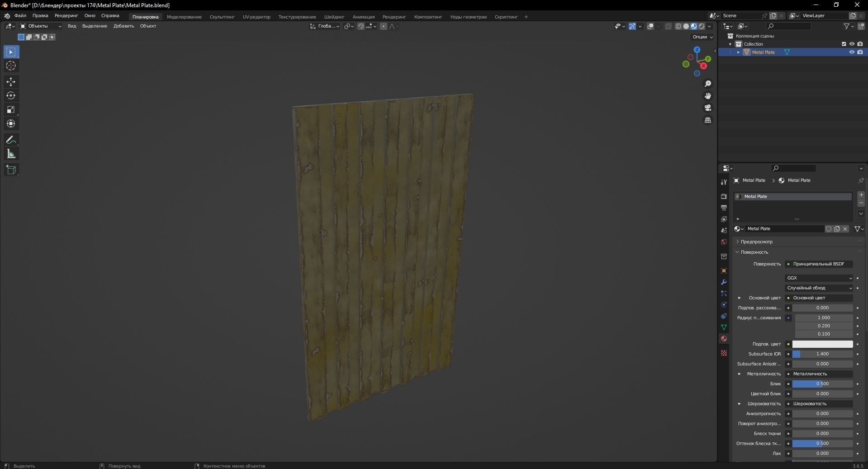The height and width of the screenshot is (469, 868).
Task: Open the Tool properties tab
Action: click(x=724, y=182)
